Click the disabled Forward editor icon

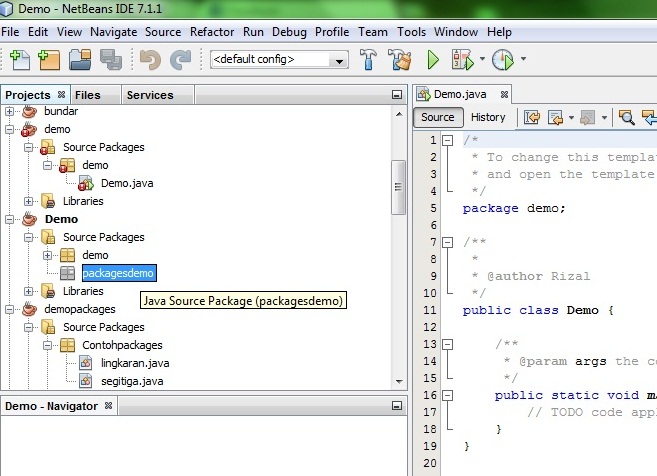coord(587,118)
